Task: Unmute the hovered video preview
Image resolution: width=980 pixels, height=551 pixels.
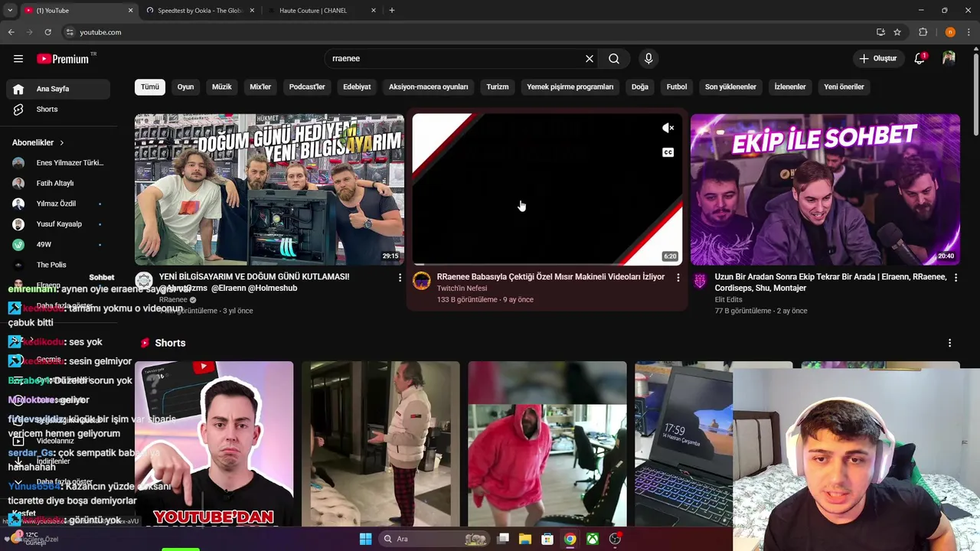Action: pos(668,128)
